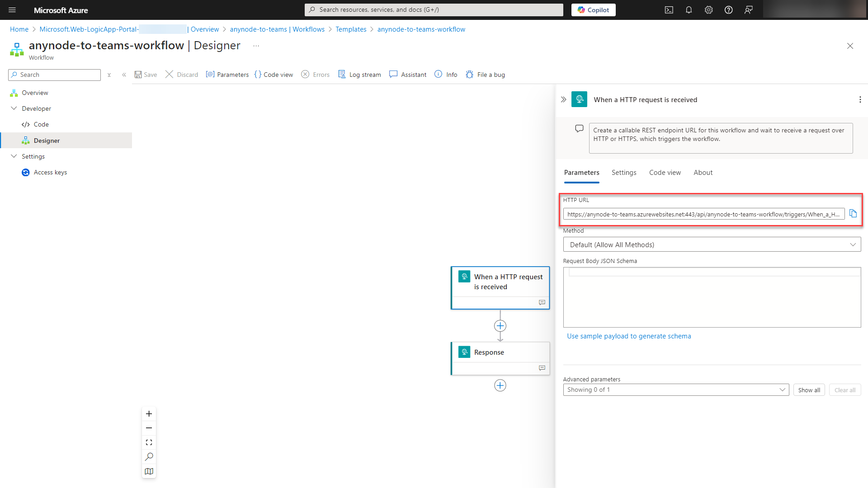Launch Azure Cloud Shell
This screenshot has width=868, height=488.
[x=669, y=9]
